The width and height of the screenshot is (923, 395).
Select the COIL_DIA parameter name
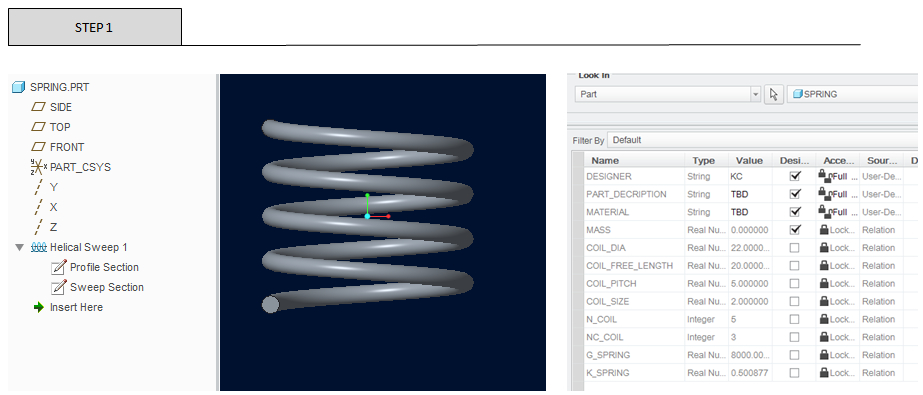point(606,248)
